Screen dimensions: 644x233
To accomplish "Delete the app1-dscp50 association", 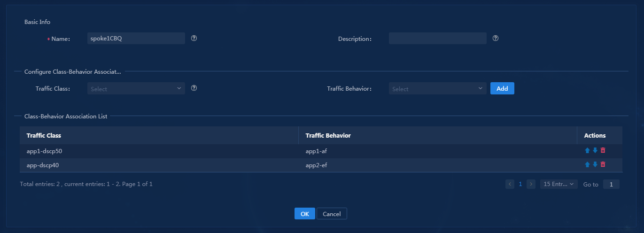I will (603, 150).
